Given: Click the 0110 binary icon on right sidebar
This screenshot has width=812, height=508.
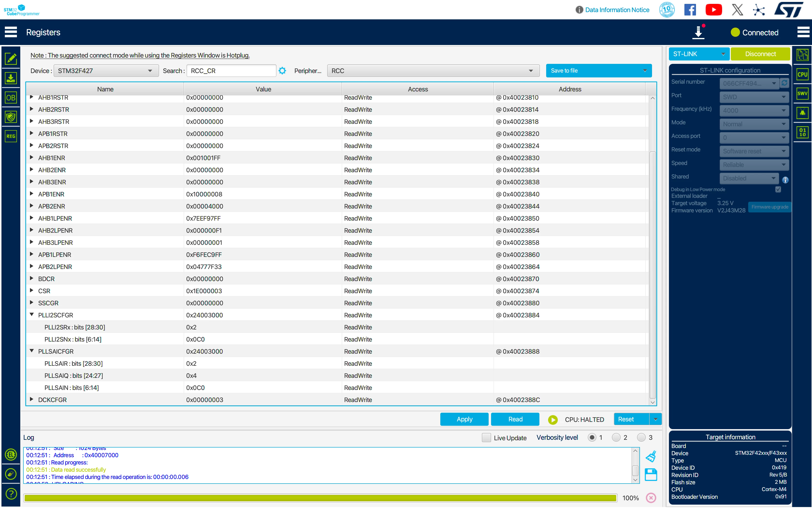Looking at the screenshot, I should (802, 132).
